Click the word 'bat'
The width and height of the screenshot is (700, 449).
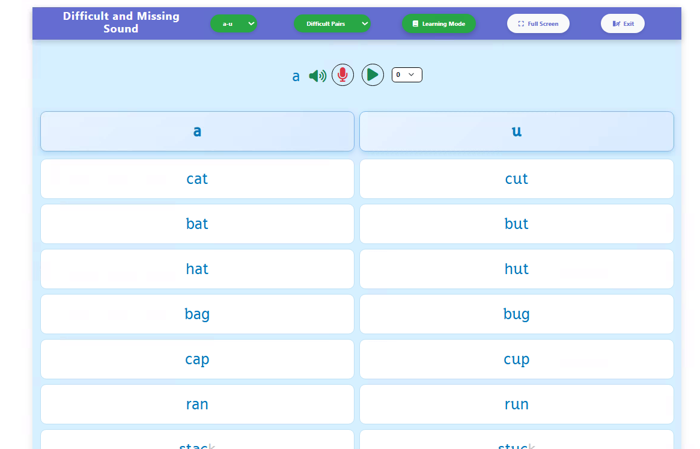(197, 224)
